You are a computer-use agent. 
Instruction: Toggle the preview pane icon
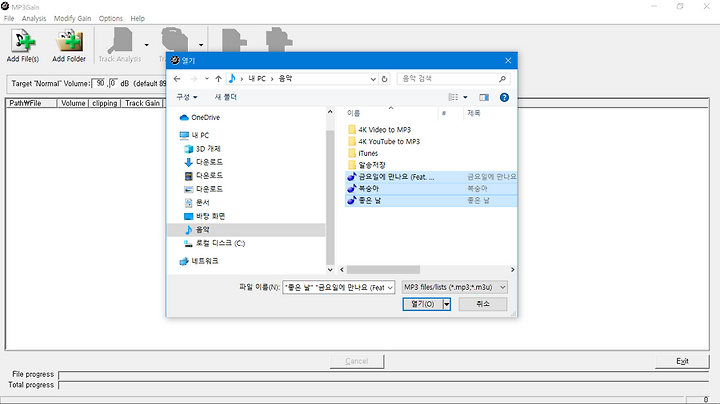click(x=484, y=97)
